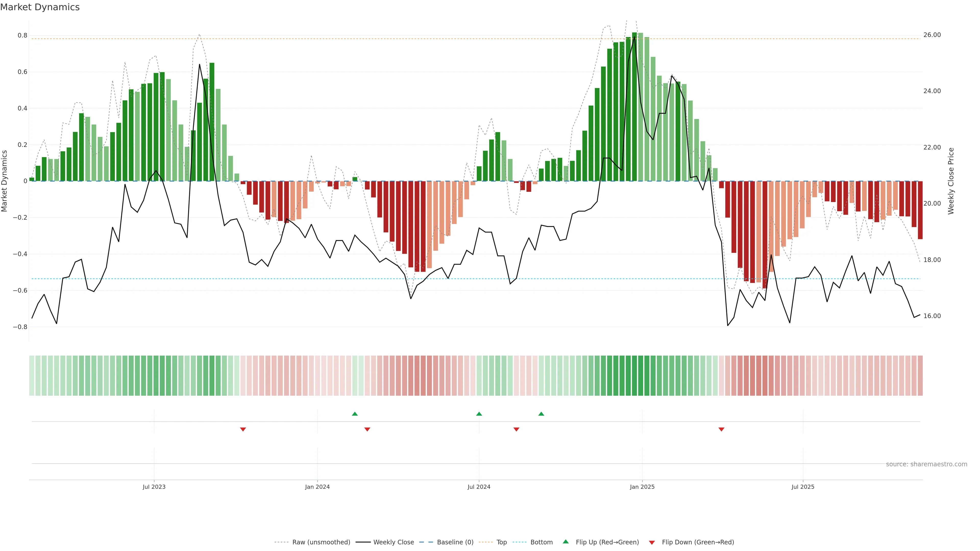Click the flip-up triangle at Jul 2024
The image size is (980, 551).
[479, 414]
